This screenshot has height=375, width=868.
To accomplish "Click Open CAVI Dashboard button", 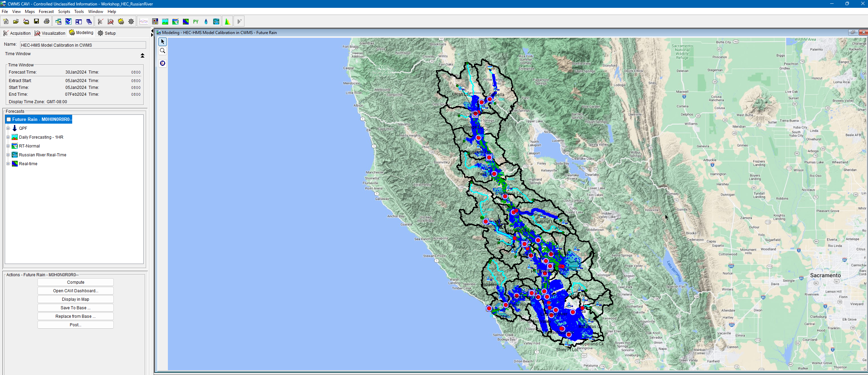I will 76,291.
